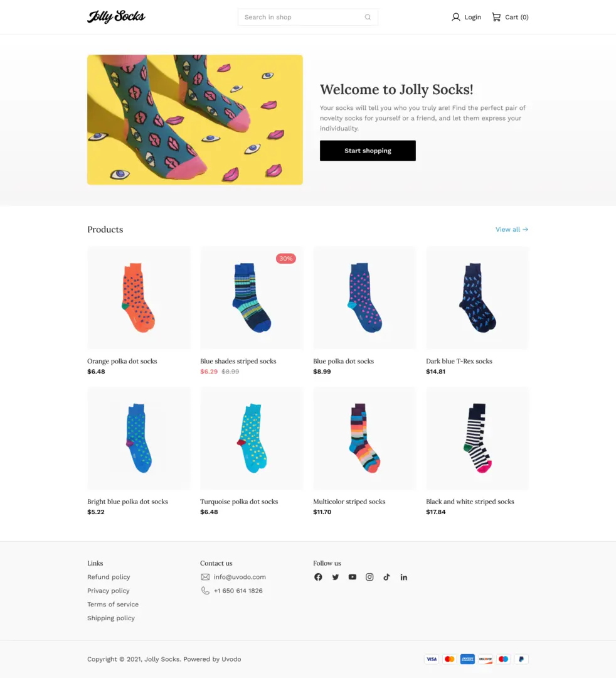Image resolution: width=616 pixels, height=678 pixels.
Task: Follow the View all products link
Action: 511,229
